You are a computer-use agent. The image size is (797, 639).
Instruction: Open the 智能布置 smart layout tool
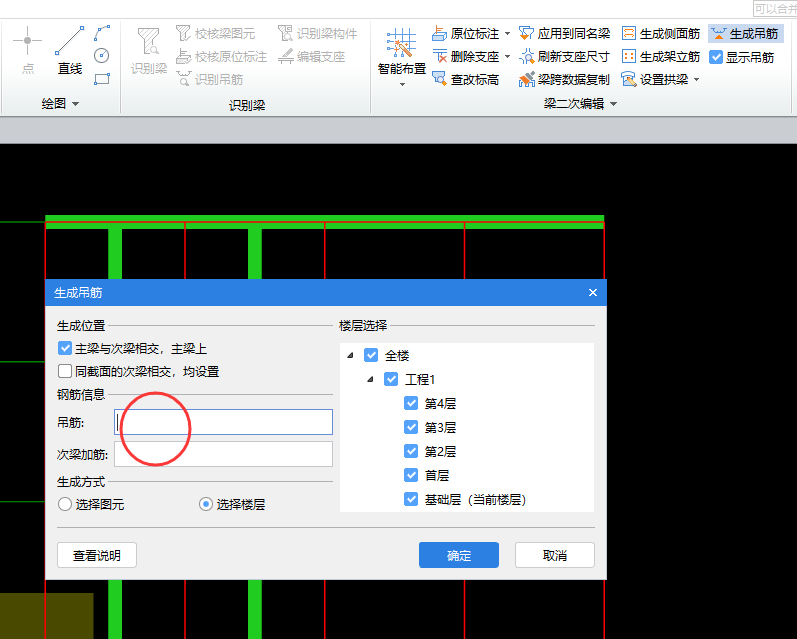click(x=402, y=50)
